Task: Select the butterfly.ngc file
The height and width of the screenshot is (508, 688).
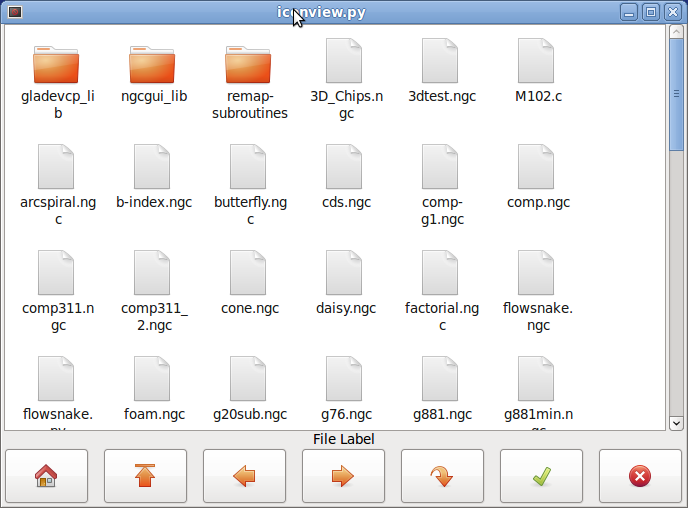Action: tap(249, 168)
